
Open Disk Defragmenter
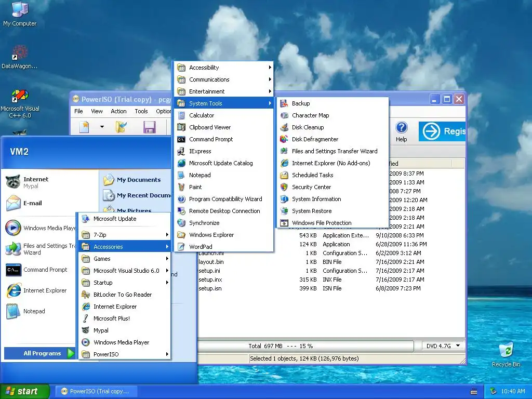click(332, 139)
